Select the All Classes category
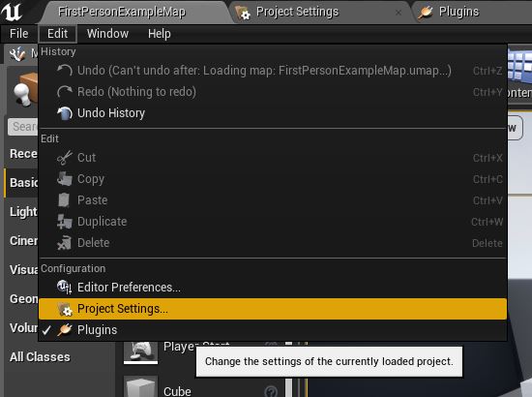This screenshot has width=532, height=397. 40,357
